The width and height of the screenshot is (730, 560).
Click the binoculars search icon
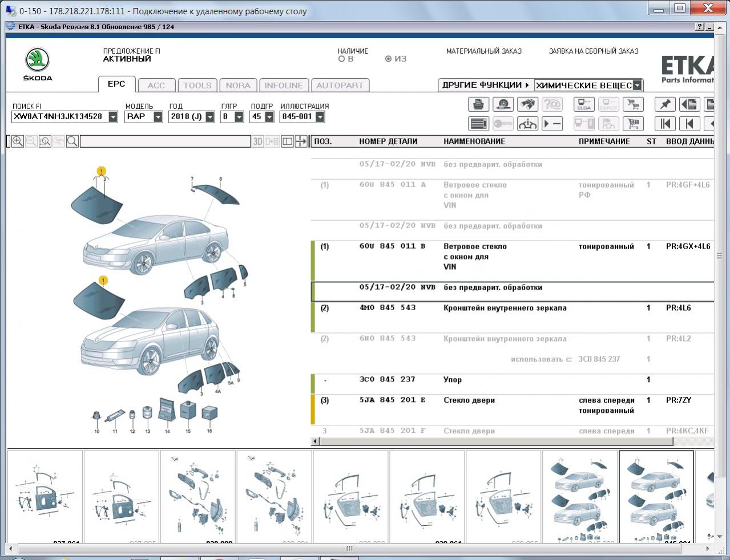tap(527, 104)
